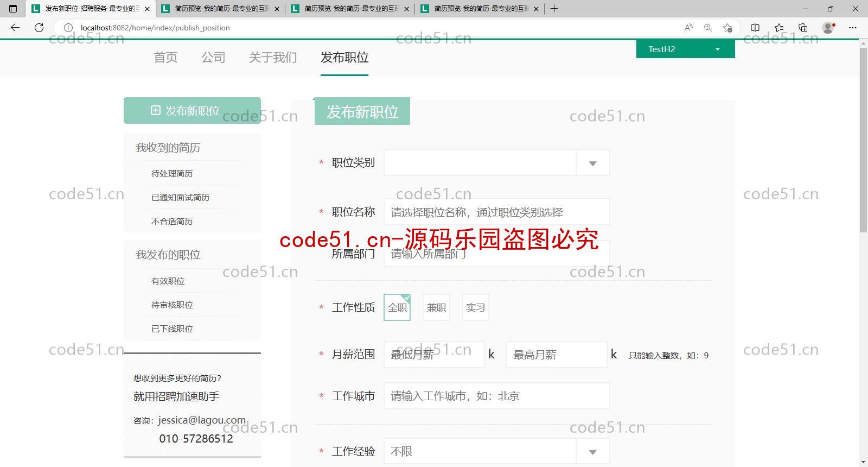Screen dimensions: 868x467
Task: Open 已下线职位 link
Action: [x=172, y=329]
